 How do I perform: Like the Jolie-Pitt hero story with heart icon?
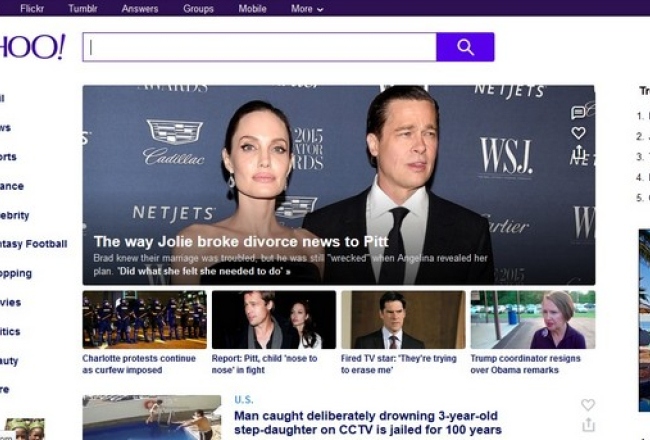578,133
